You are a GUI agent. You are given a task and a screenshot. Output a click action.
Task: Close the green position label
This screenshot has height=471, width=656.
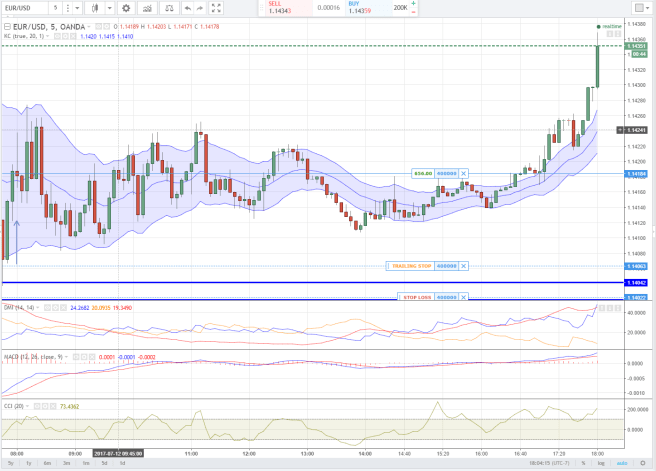tap(464, 173)
